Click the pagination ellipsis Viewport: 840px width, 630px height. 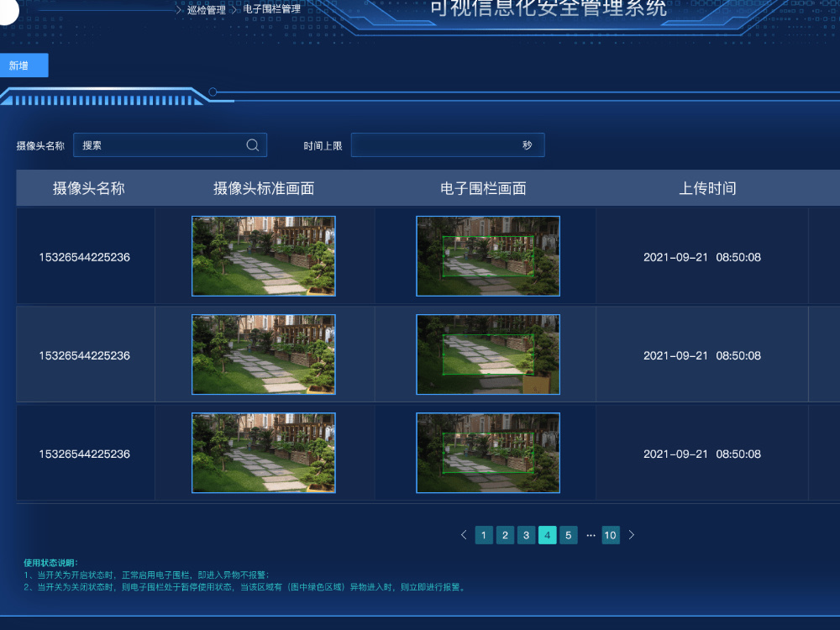tap(591, 535)
